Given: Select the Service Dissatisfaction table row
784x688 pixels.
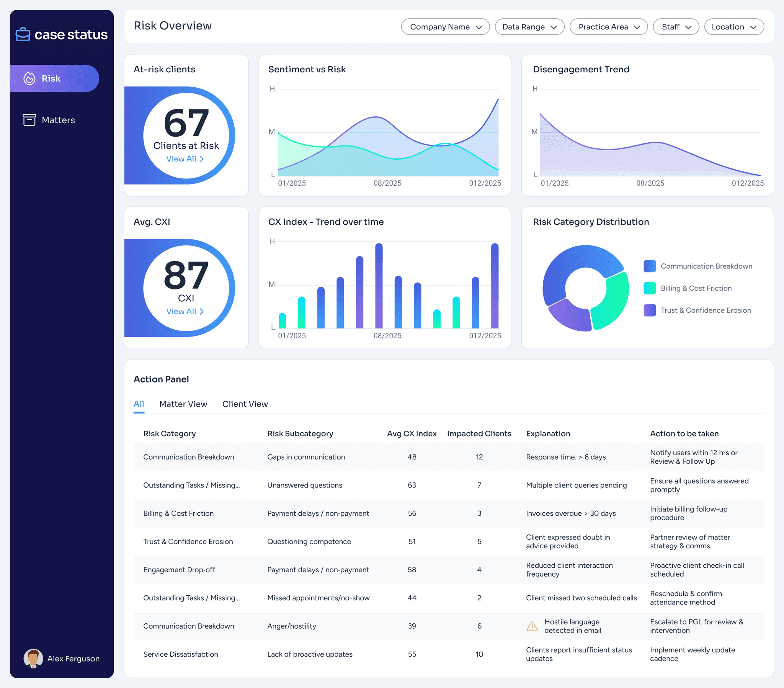Looking at the screenshot, I should tap(448, 654).
